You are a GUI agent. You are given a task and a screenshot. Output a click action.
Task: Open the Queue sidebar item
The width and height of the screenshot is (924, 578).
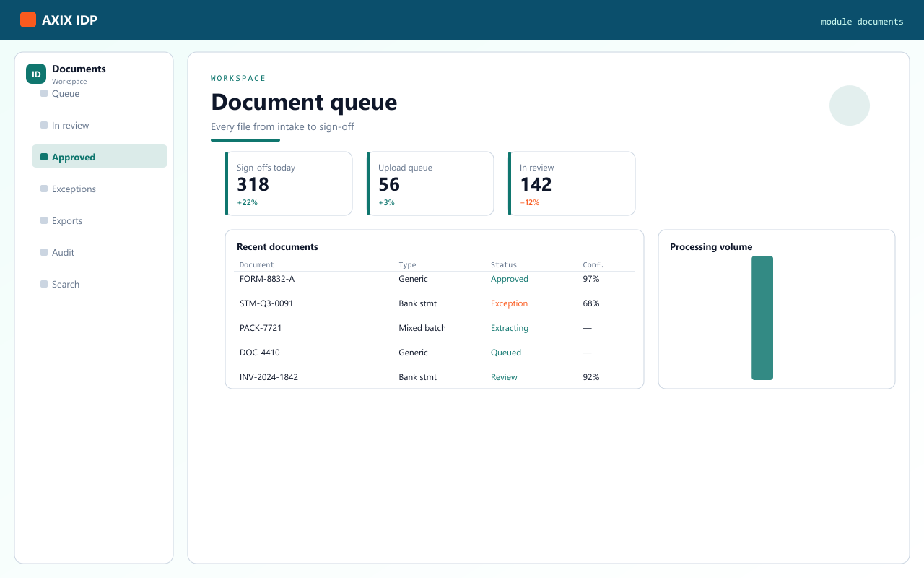(x=100, y=94)
